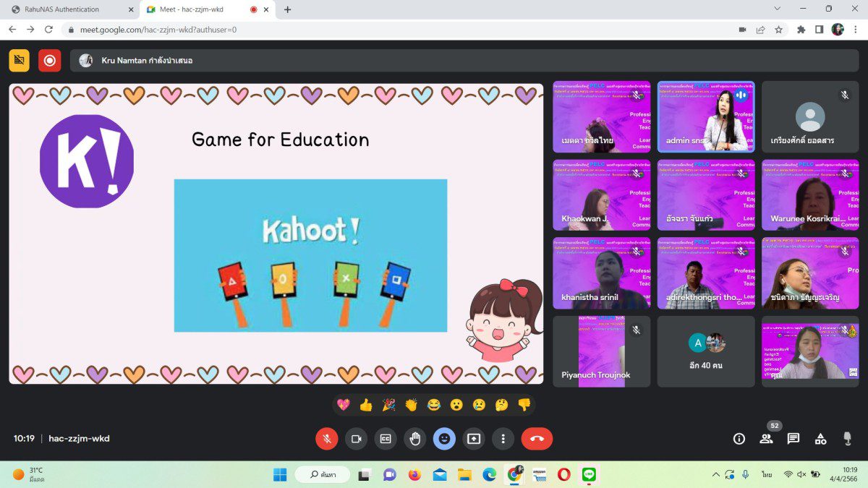Select the admin snru video tile
This screenshot has height=488, width=868.
coord(706,116)
